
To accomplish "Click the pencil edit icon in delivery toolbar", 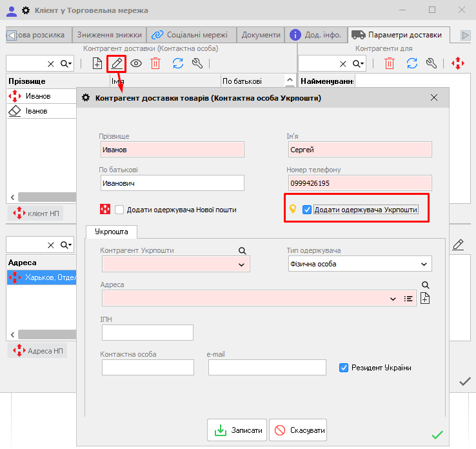I will click(116, 63).
